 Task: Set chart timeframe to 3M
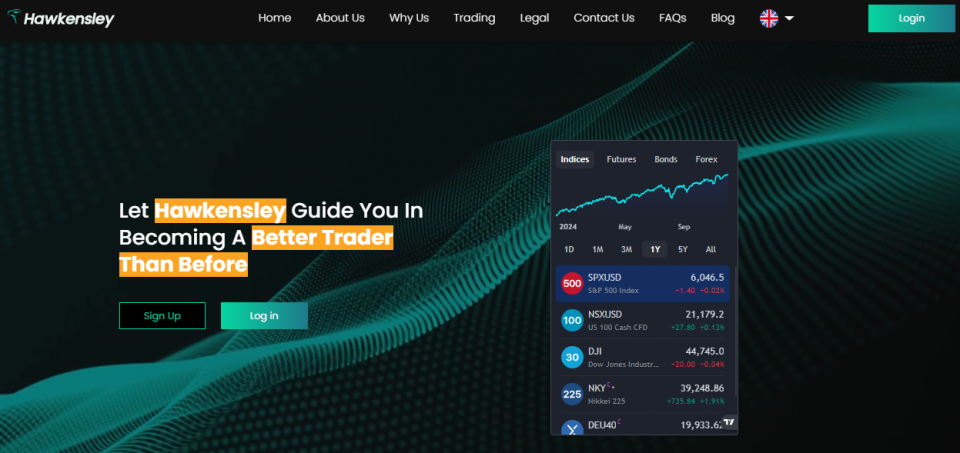pyautogui.click(x=626, y=249)
